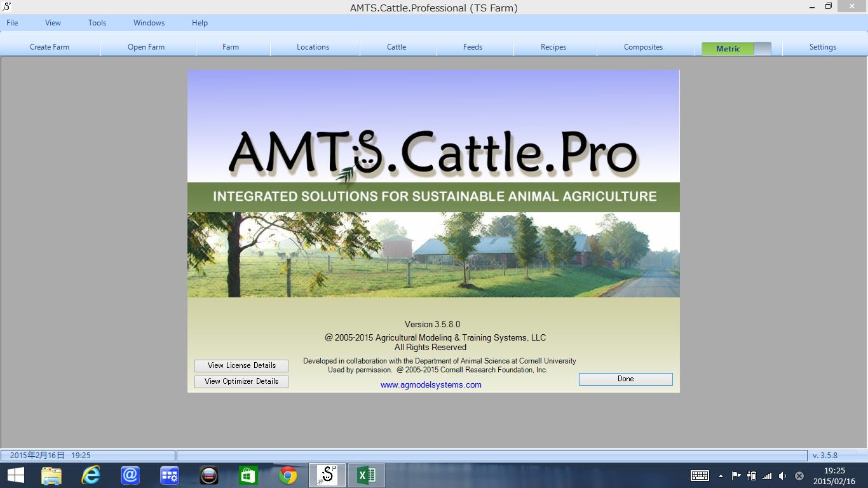The width and height of the screenshot is (868, 488).
Task: Click the Version 3.5.8.0 text
Action: (432, 325)
